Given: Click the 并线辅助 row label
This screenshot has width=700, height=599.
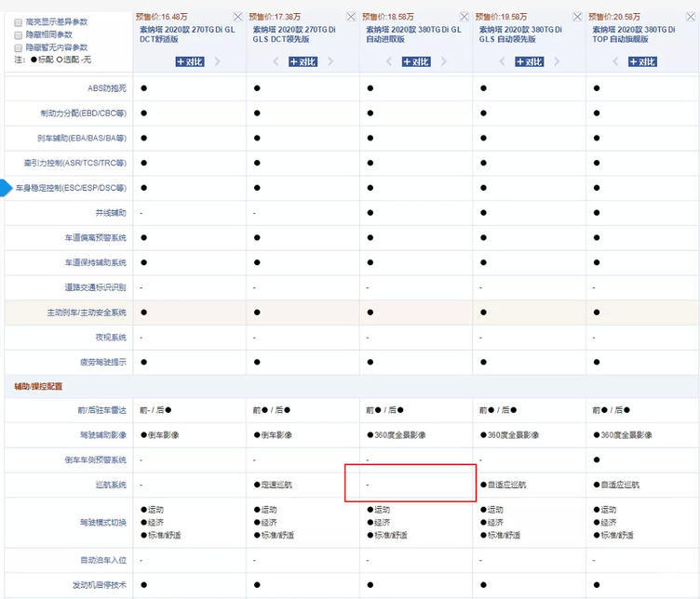Looking at the screenshot, I should click(111, 213).
